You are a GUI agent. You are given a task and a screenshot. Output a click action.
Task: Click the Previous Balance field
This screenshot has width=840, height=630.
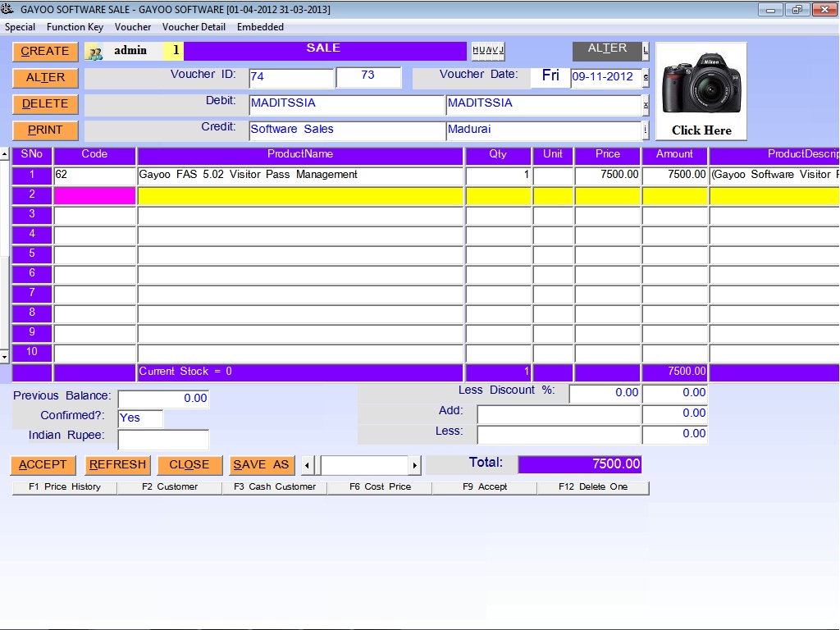163,399
